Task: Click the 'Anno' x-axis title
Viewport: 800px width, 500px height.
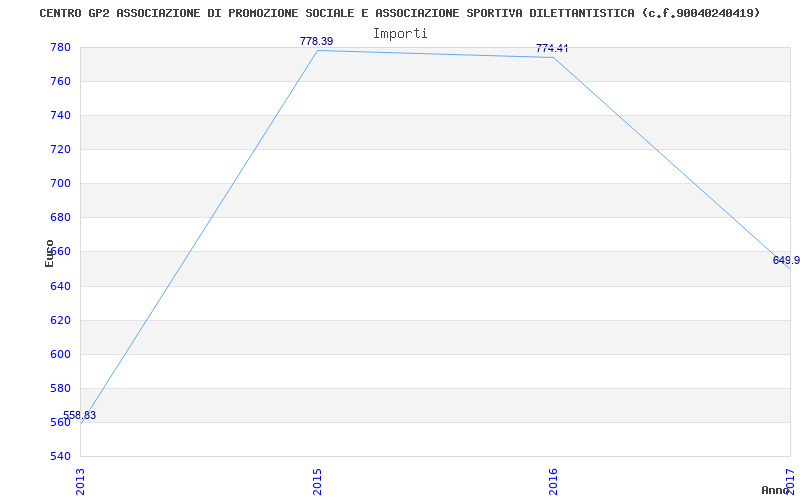Action: (775, 490)
